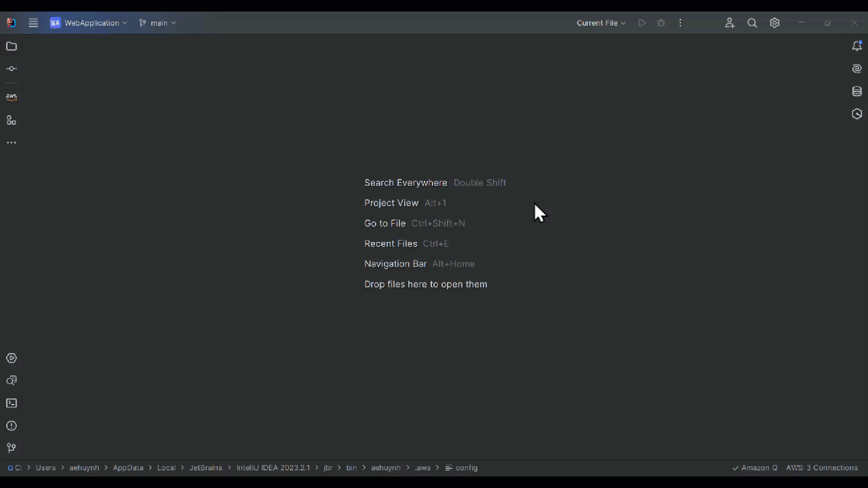Viewport: 868px width, 488px height.
Task: Open the Git tool window at bottom left
Action: tap(11, 447)
